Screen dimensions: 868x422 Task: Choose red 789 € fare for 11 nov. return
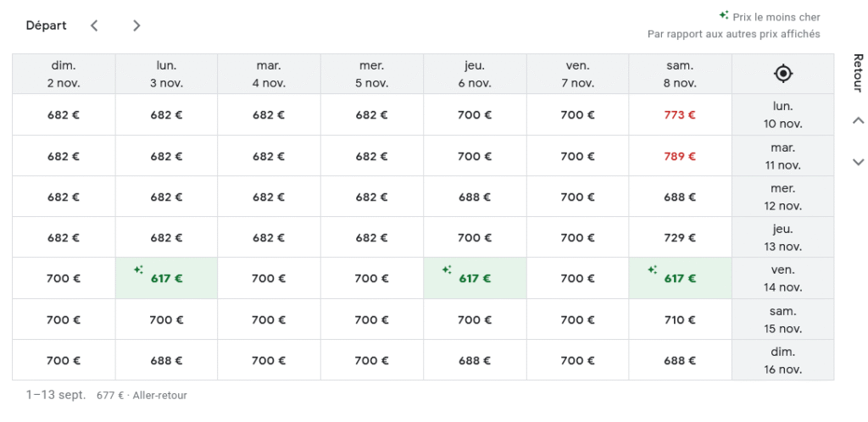[680, 156]
